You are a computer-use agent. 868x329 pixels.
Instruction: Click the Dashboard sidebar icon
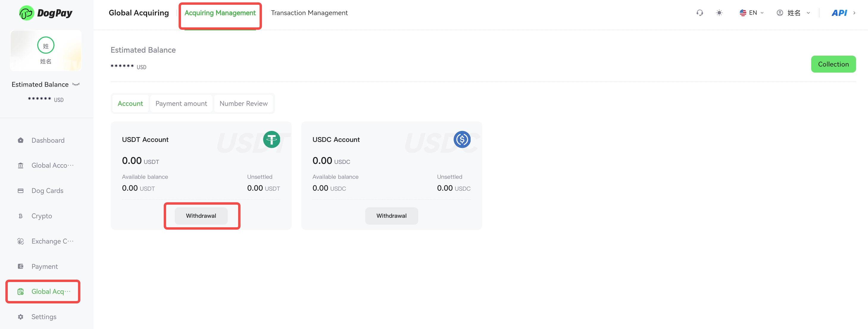tap(21, 140)
